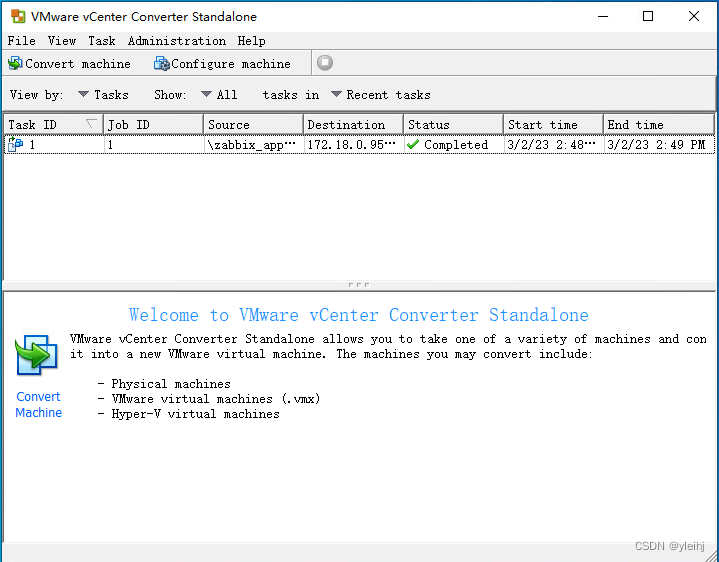Close the Converter window
The height and width of the screenshot is (562, 719).
[x=694, y=17]
